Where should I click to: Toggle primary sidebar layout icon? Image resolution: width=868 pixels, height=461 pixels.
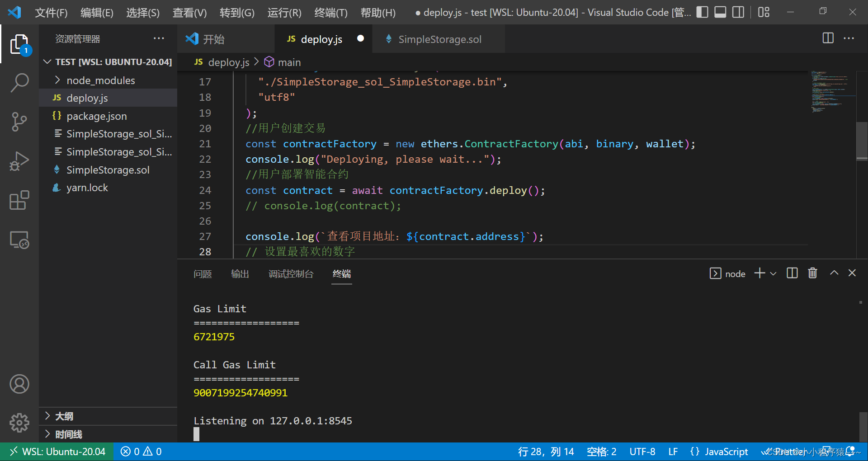click(702, 12)
